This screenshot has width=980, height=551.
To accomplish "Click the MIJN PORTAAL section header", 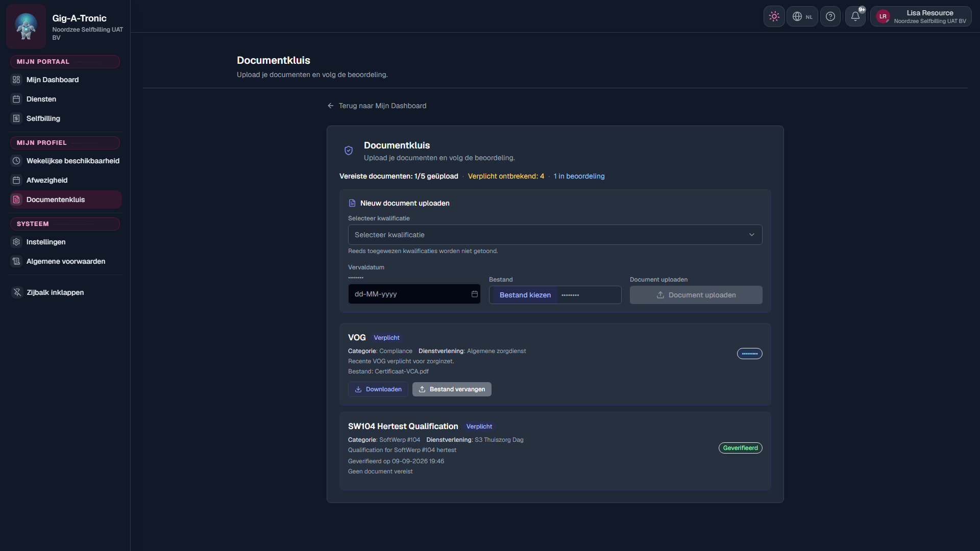I will coord(65,62).
